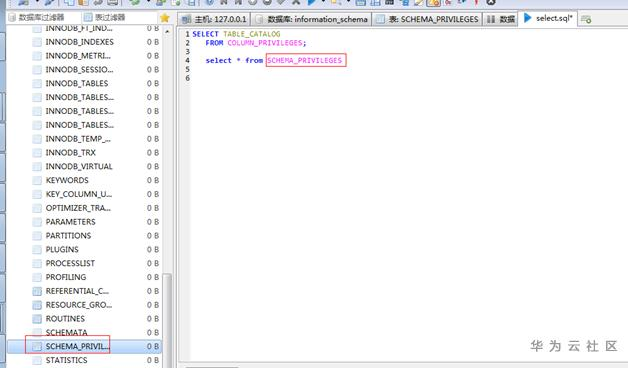The height and width of the screenshot is (368, 628).
Task: Click table icon beside KEYWORDS
Action: click(x=37, y=180)
